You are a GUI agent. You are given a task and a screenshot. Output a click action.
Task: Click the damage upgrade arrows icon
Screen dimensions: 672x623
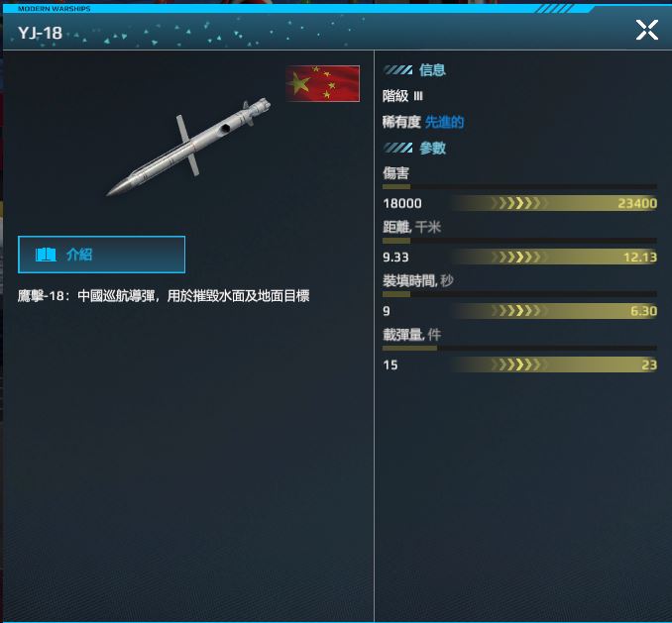(519, 203)
